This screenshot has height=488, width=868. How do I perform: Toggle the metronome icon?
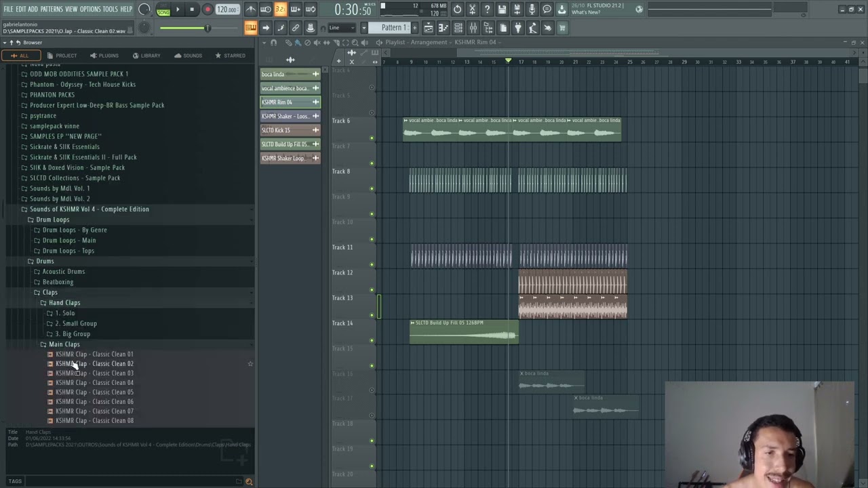click(251, 9)
